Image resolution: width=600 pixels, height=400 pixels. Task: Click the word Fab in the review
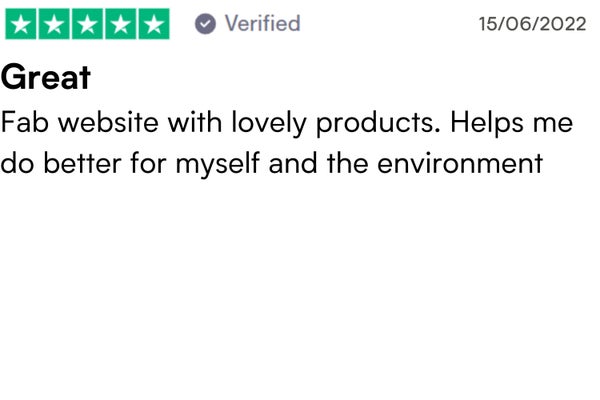click(25, 122)
